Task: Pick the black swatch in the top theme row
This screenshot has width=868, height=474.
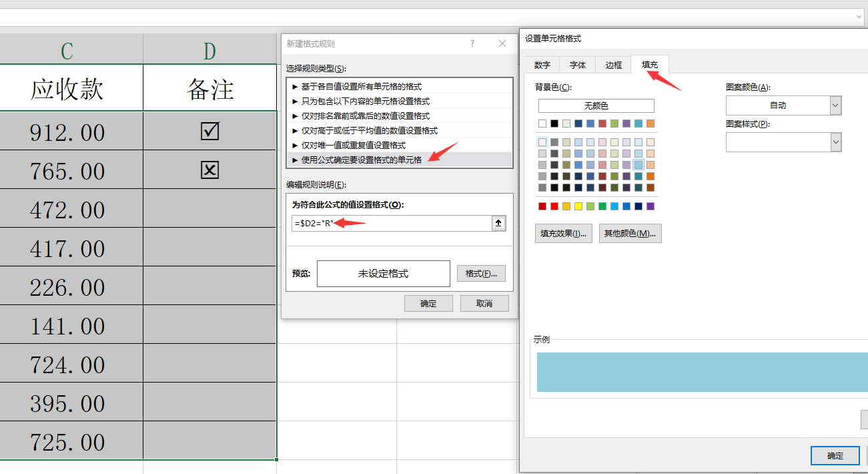Action: pos(554,124)
